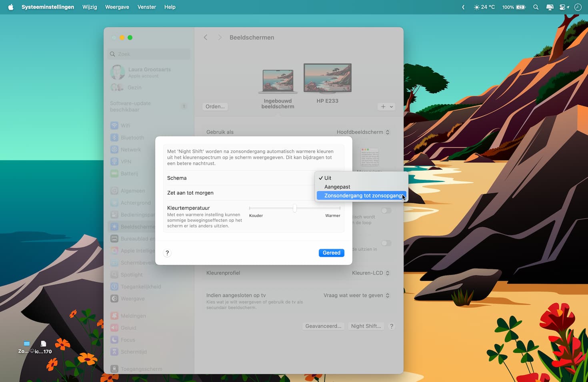588x382 pixels.
Task: Open the Weergave menu
Action: pyautogui.click(x=117, y=7)
